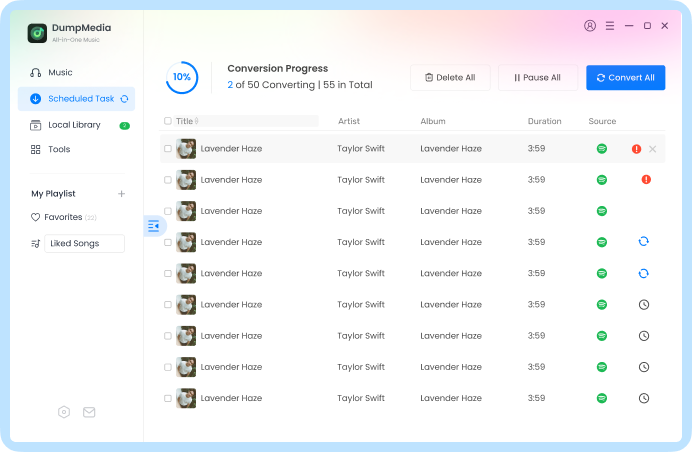Open the mail icon at sidebar bottom

point(89,412)
